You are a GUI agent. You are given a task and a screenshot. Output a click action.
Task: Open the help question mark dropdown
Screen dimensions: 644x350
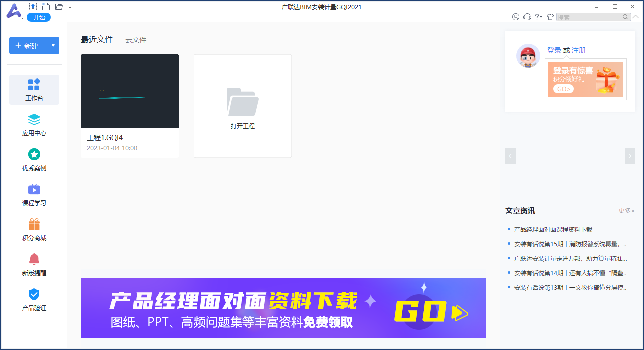(538, 16)
